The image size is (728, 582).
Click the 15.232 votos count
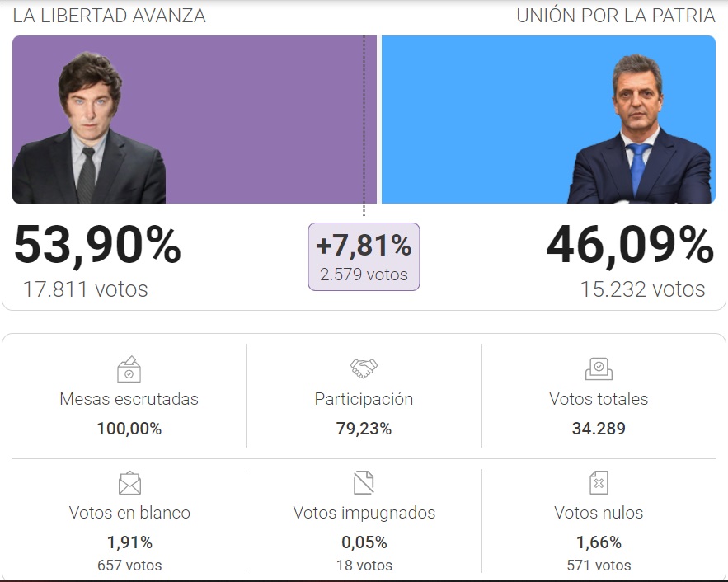pos(642,289)
